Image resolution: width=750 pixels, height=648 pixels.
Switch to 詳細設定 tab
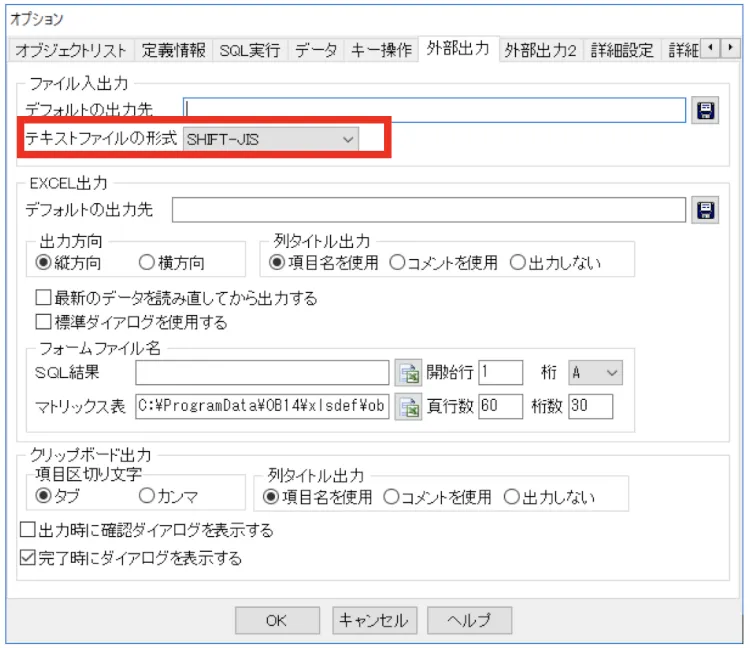(x=622, y=50)
